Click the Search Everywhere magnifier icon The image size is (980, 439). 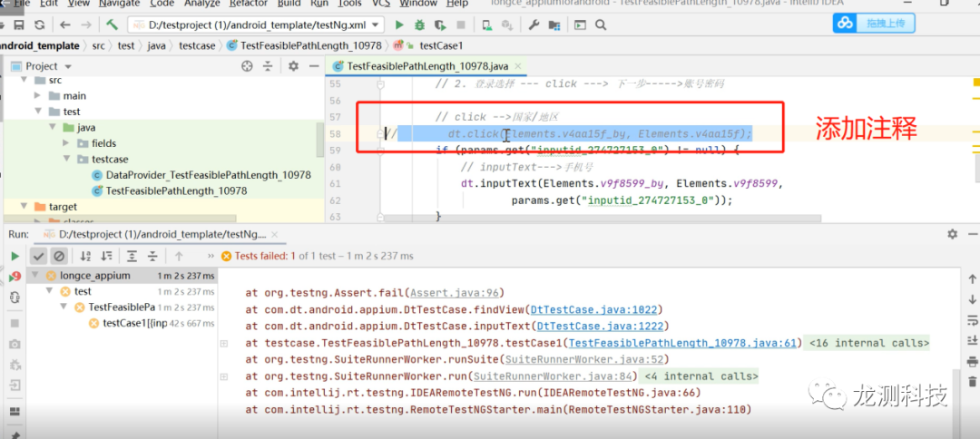(601, 25)
